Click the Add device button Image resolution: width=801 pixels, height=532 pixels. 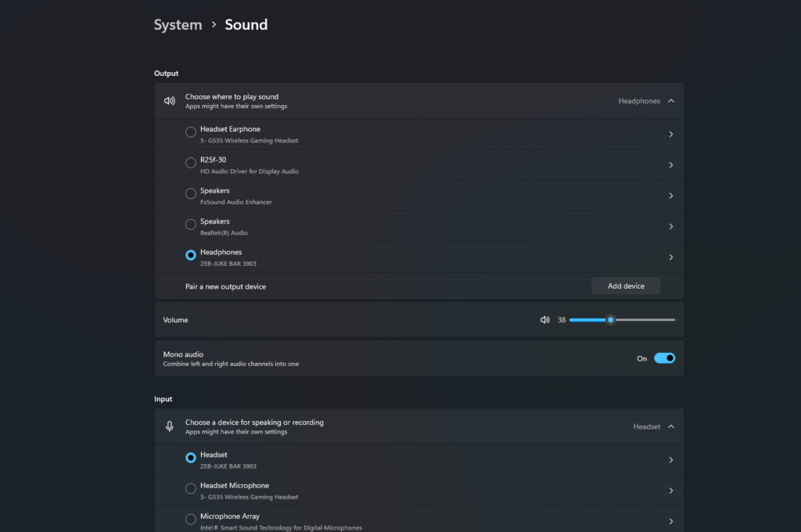(626, 286)
